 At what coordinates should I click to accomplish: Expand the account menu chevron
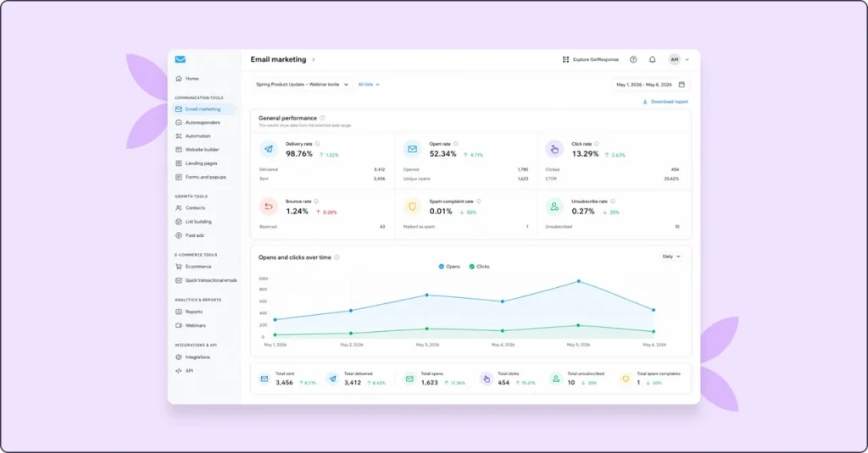coord(687,60)
